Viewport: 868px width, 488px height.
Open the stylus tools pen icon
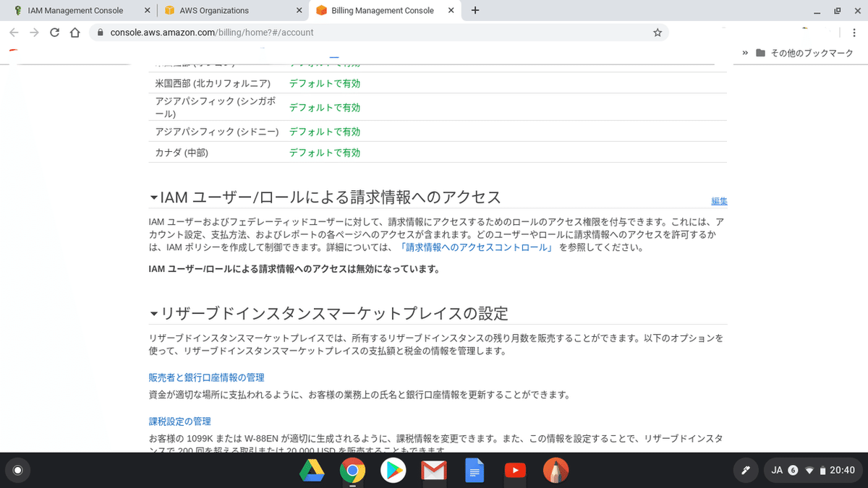point(746,471)
